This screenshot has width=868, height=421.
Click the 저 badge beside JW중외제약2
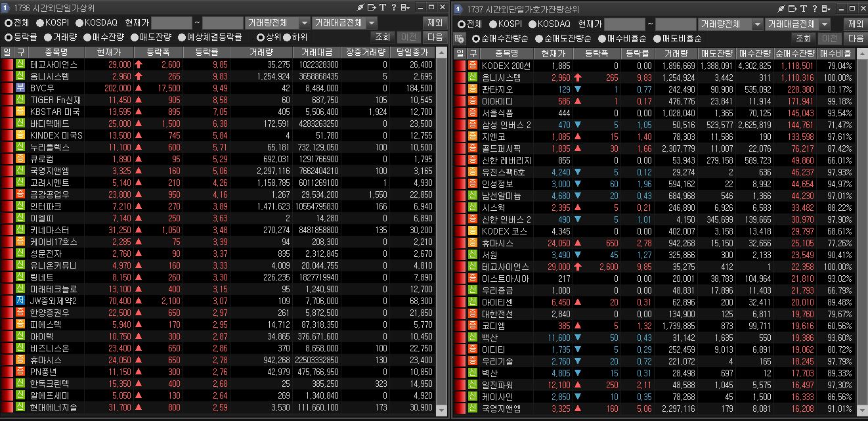20,301
